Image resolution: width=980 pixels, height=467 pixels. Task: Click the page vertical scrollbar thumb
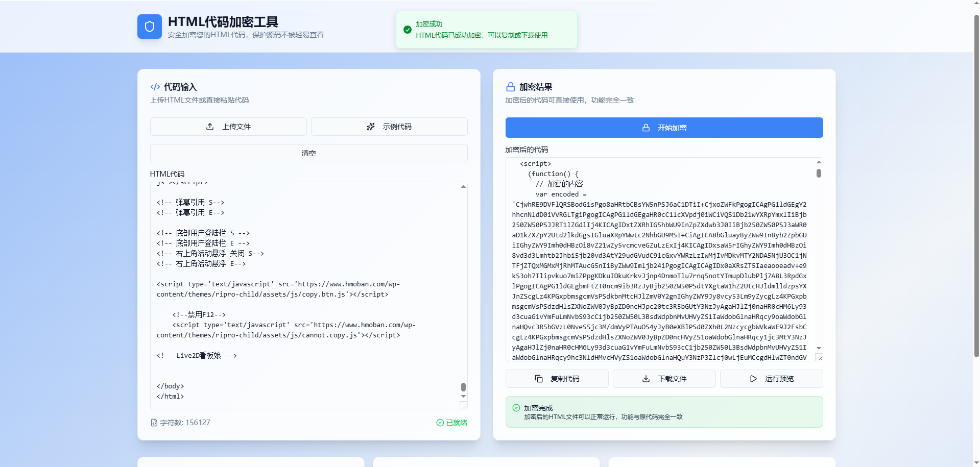[x=976, y=186]
